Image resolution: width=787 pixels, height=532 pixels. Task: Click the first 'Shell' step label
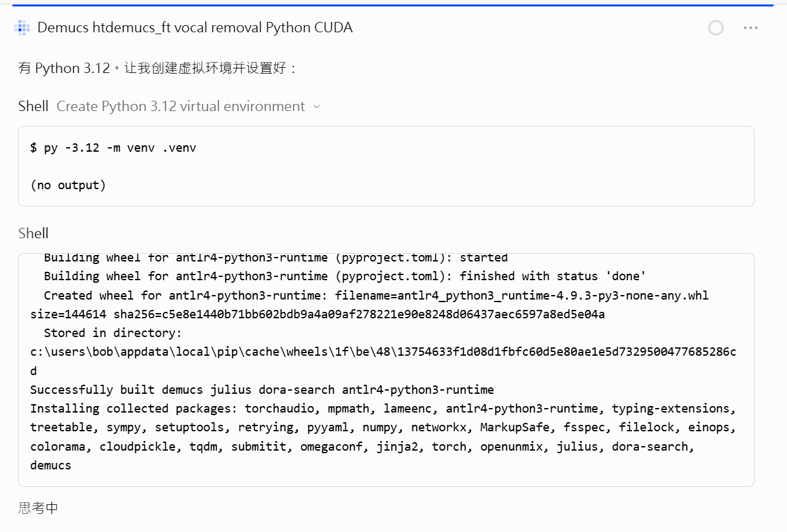(33, 107)
